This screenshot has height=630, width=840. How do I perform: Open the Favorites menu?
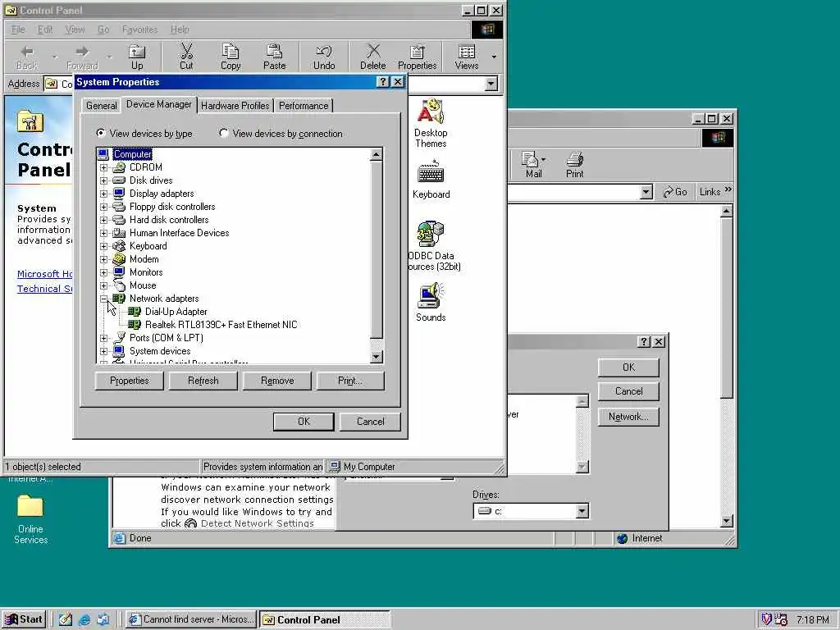[x=139, y=30]
